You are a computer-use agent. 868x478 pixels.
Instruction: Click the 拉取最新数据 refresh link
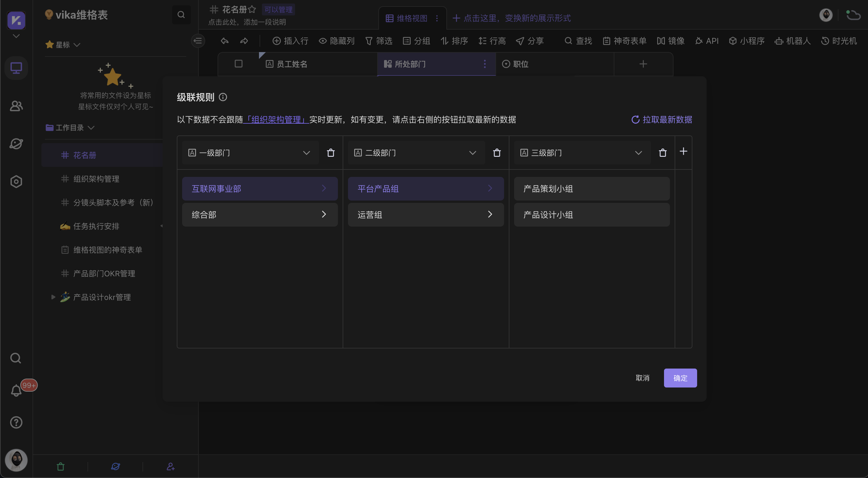click(661, 120)
